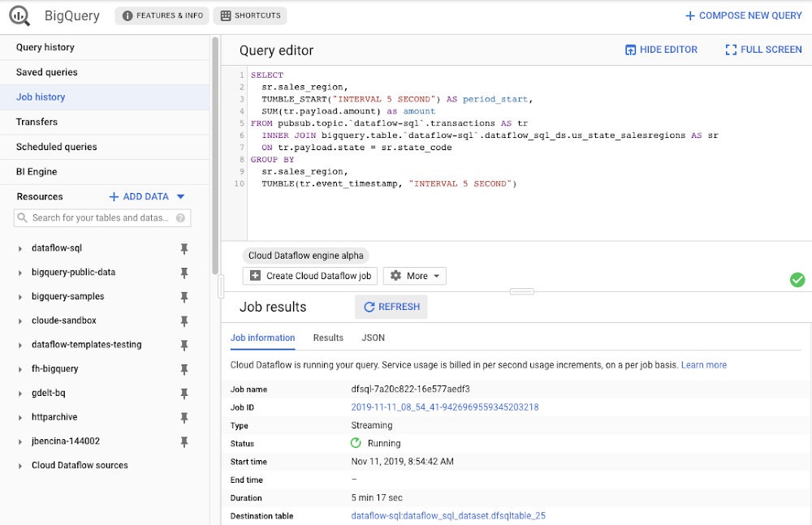
Task: Unpin the bigquery-public-data project
Action: tap(184, 273)
